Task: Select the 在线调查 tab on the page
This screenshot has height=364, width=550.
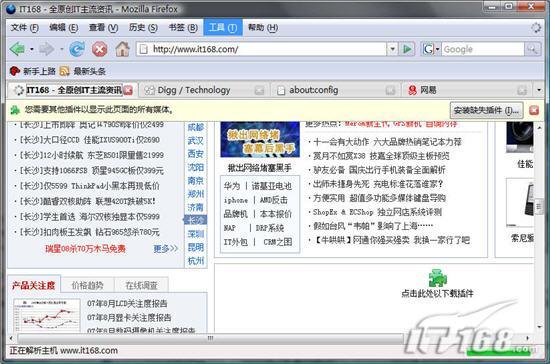Action: 141,285
